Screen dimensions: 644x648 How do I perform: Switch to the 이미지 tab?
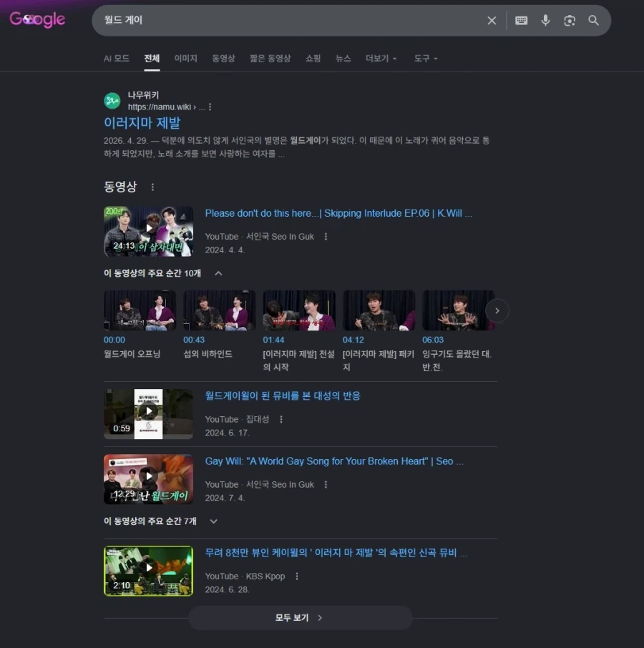185,58
